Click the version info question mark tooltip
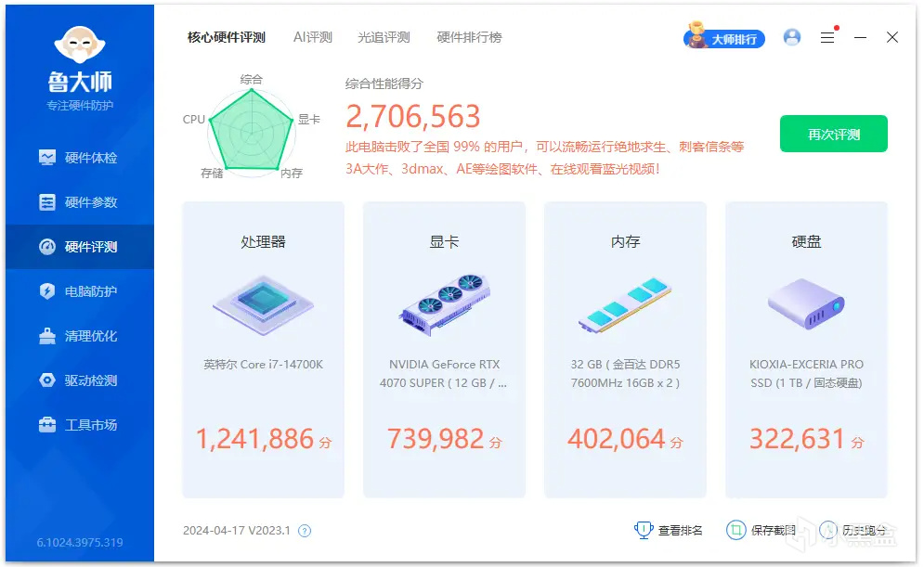 pos(306,530)
